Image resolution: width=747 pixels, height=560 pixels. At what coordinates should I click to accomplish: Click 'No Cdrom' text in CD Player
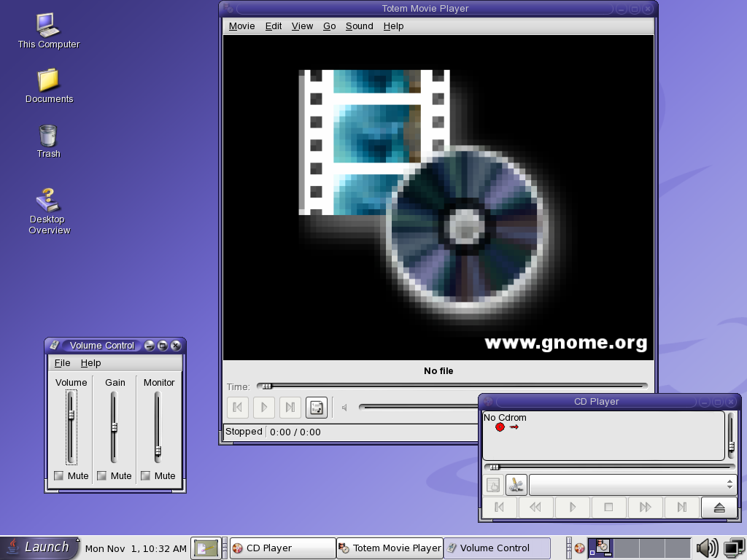coord(505,418)
